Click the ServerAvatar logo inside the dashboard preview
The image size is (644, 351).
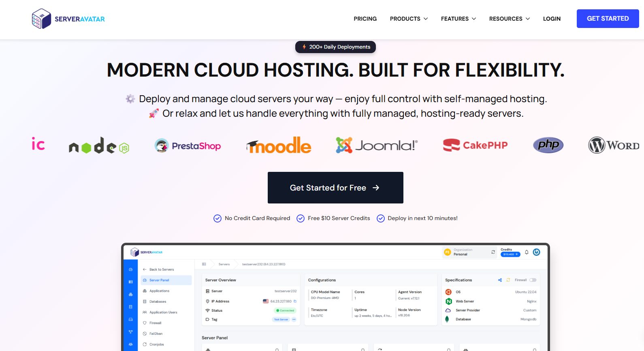tap(146, 252)
